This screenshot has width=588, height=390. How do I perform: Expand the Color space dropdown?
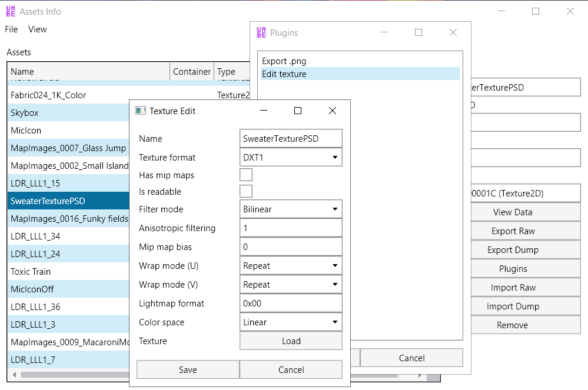click(x=291, y=322)
